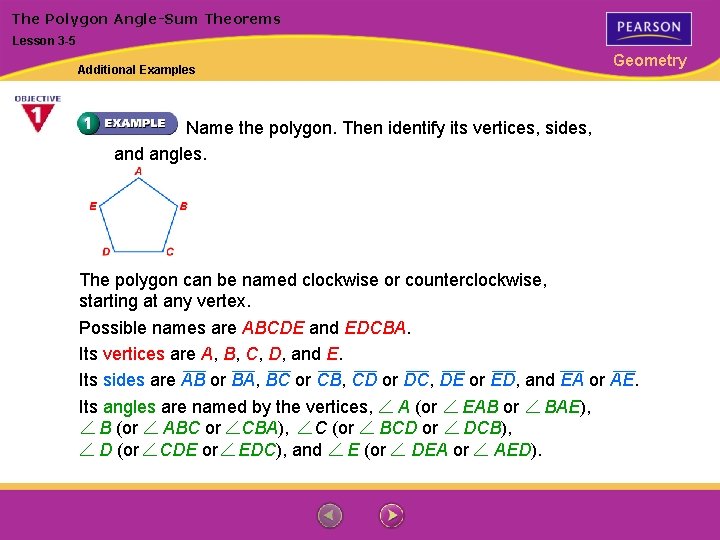Click the blue segment name 'AE'
The height and width of the screenshot is (540, 720).
tap(623, 379)
